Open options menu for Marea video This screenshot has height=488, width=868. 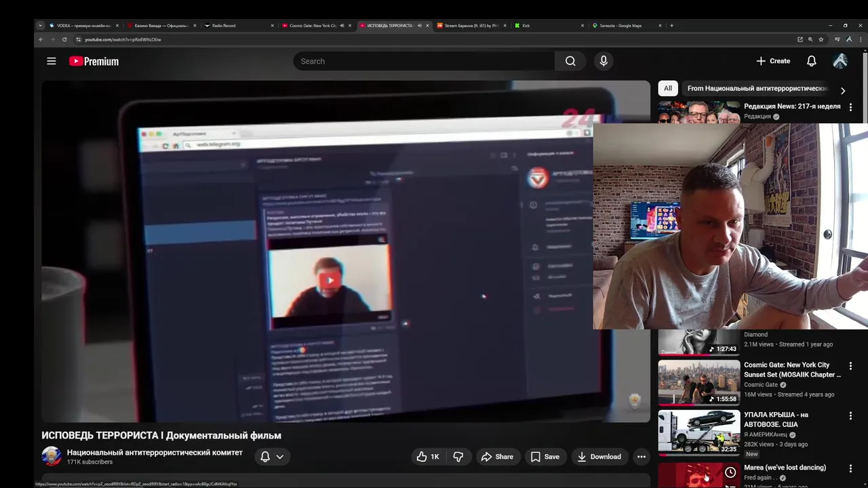tap(850, 468)
